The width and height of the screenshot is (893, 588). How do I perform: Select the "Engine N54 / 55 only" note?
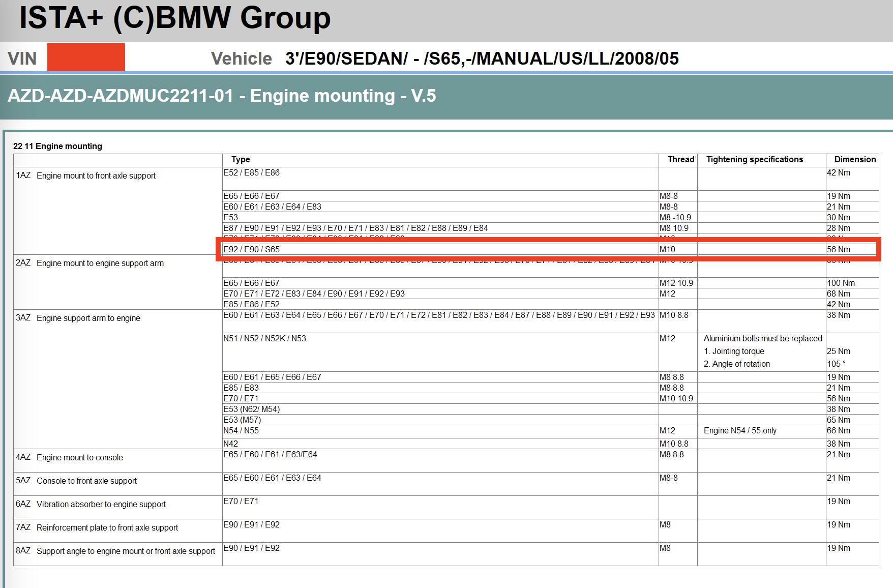[740, 430]
